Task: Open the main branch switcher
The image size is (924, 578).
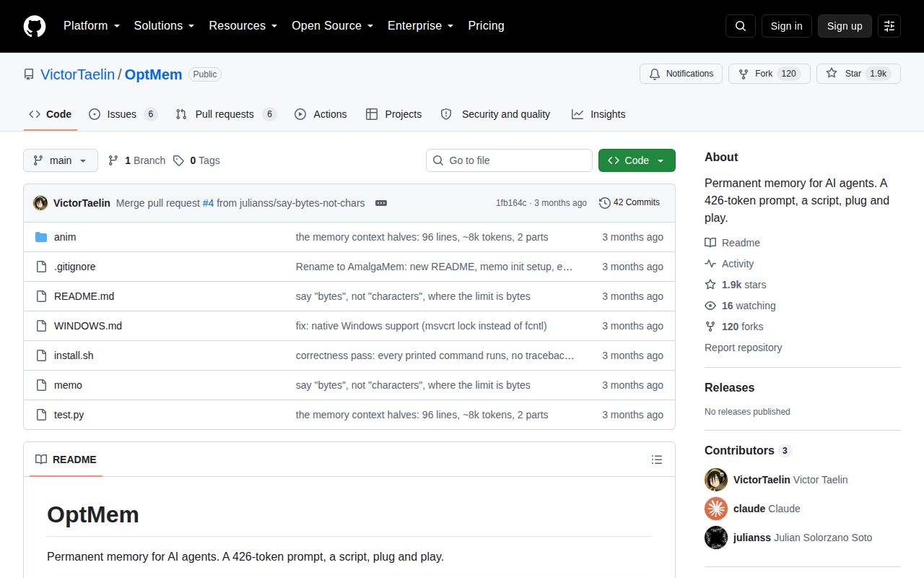Action: click(61, 160)
